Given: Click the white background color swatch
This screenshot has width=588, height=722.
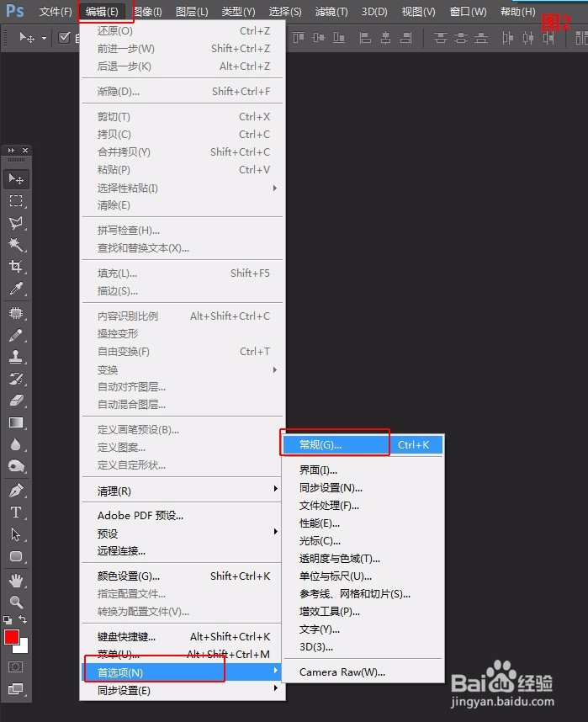Looking at the screenshot, I should pos(23,647).
